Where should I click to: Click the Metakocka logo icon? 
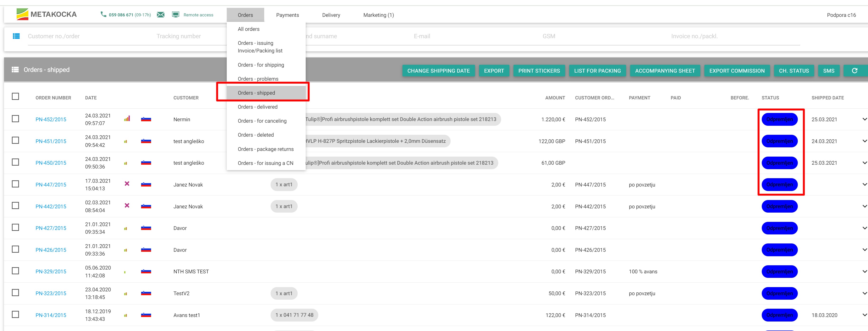[x=22, y=14]
